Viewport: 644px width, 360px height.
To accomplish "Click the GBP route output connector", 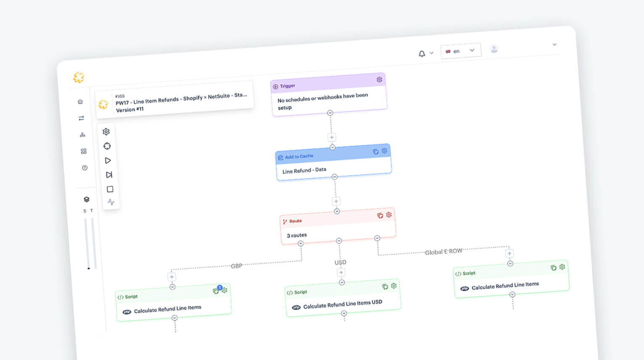I will click(x=301, y=244).
